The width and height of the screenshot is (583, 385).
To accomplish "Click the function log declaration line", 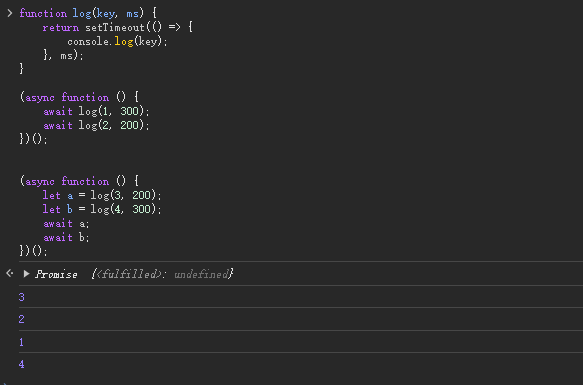I will pyautogui.click(x=88, y=14).
